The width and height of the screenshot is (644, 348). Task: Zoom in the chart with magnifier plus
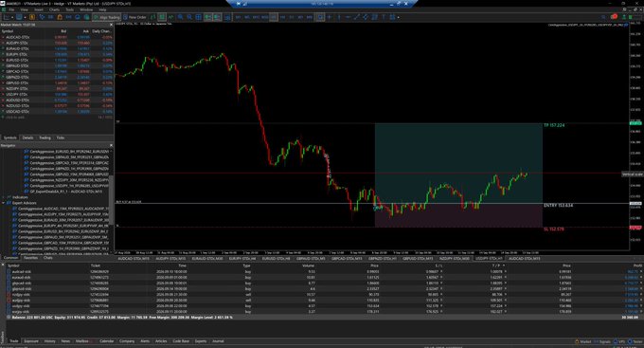(180, 17)
